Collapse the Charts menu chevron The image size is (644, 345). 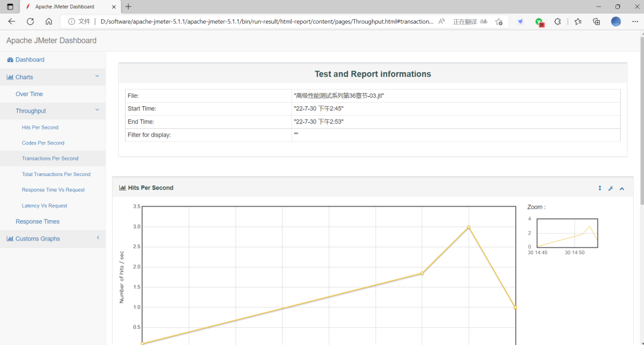tap(97, 76)
